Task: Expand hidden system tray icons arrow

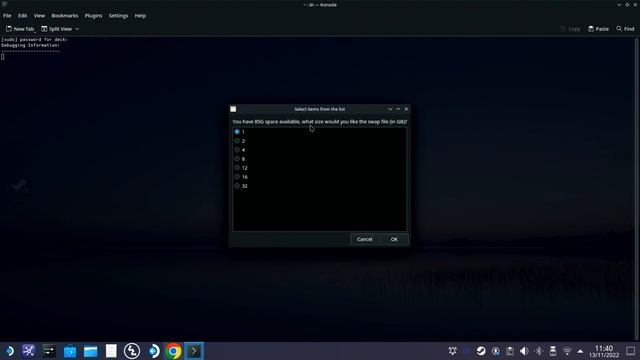Action: (x=580, y=351)
